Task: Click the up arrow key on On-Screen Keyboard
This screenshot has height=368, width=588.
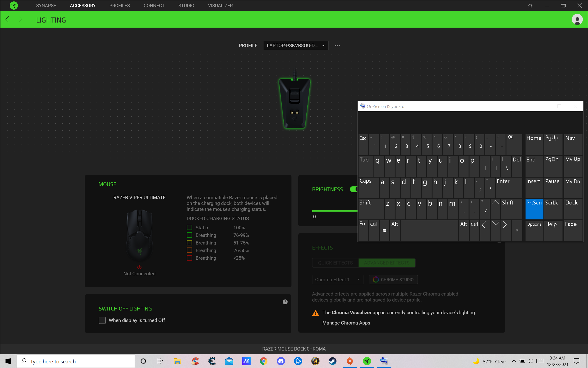Action: 495,209
